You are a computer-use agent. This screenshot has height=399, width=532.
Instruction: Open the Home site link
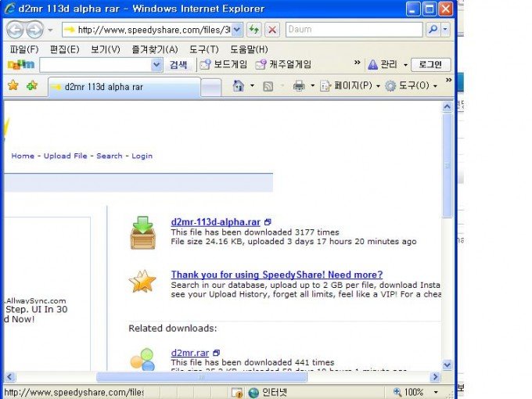click(x=23, y=156)
